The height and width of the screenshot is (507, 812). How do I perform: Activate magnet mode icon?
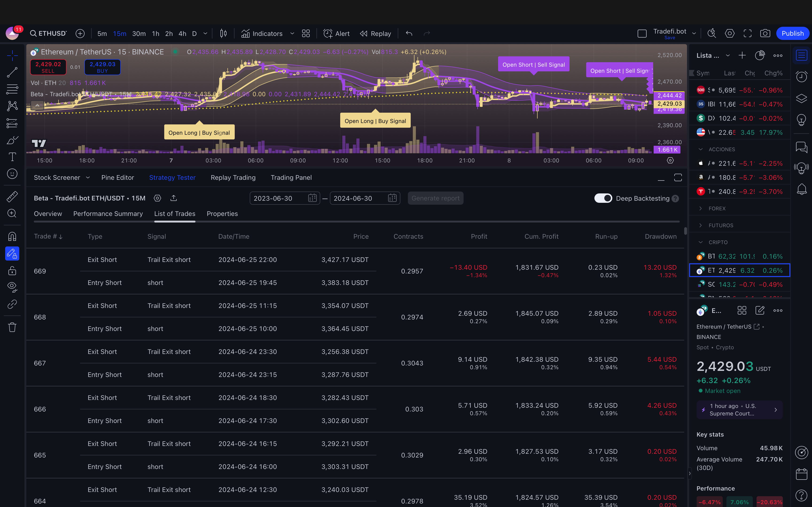[12, 237]
